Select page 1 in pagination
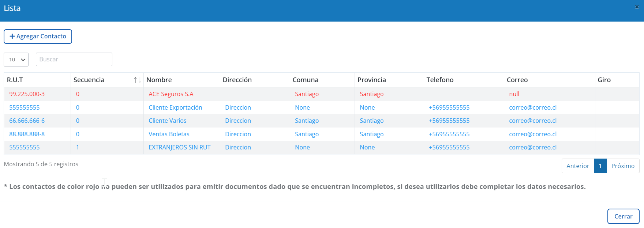Viewport: 644px width, 228px height. click(x=600, y=166)
